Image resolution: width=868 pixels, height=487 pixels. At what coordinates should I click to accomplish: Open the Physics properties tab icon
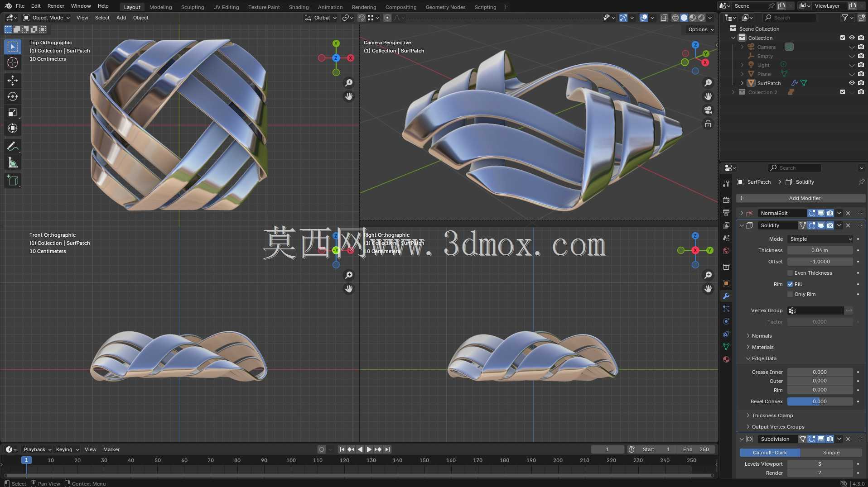726,321
